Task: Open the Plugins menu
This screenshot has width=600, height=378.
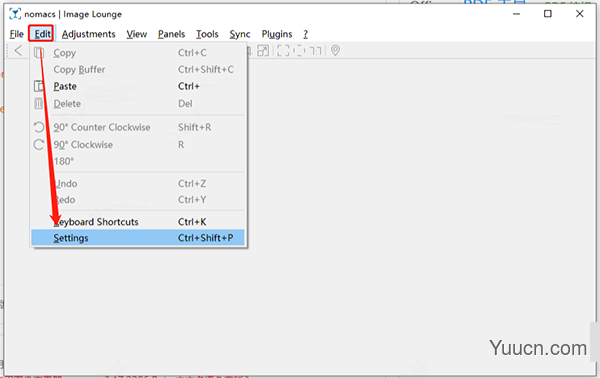Action: (277, 34)
